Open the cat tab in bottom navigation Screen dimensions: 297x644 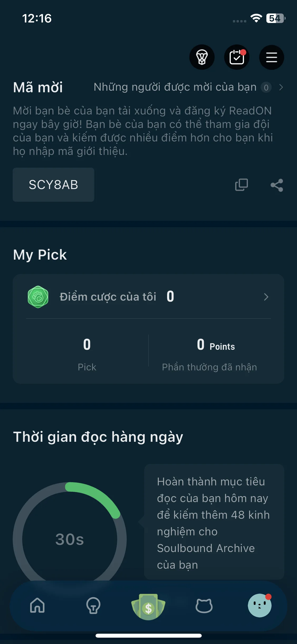(204, 606)
